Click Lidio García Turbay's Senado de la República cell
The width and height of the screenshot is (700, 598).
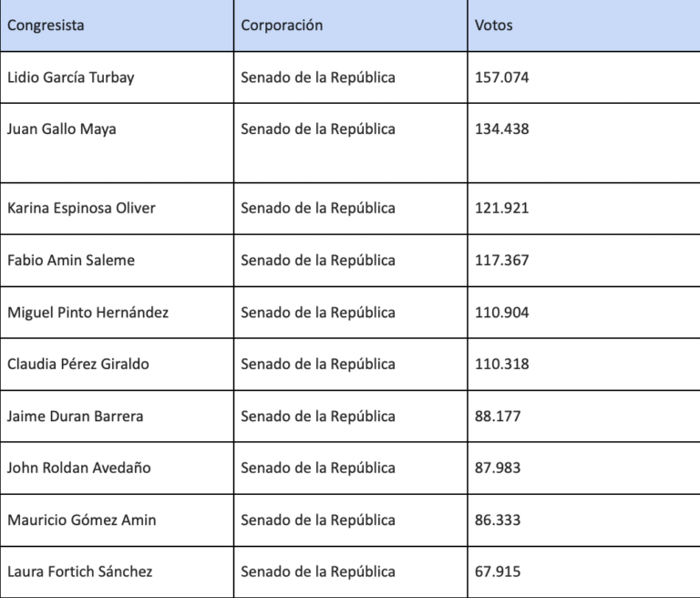(318, 77)
